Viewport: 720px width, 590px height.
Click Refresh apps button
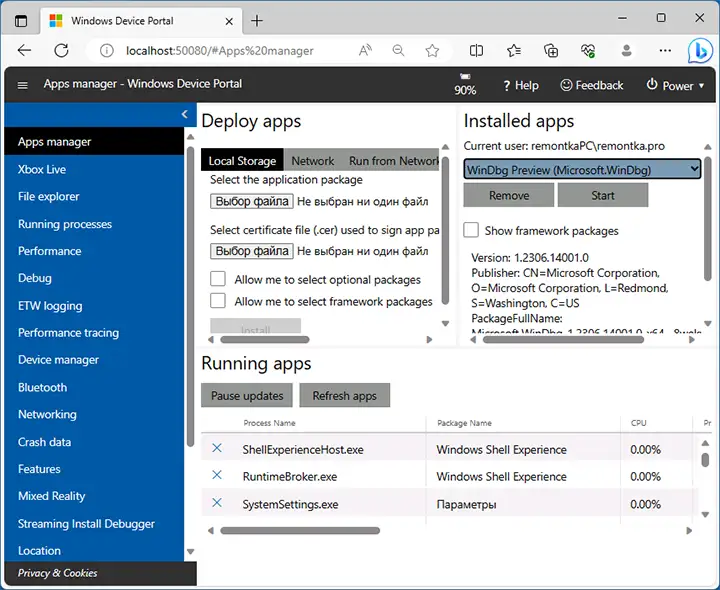pos(344,395)
